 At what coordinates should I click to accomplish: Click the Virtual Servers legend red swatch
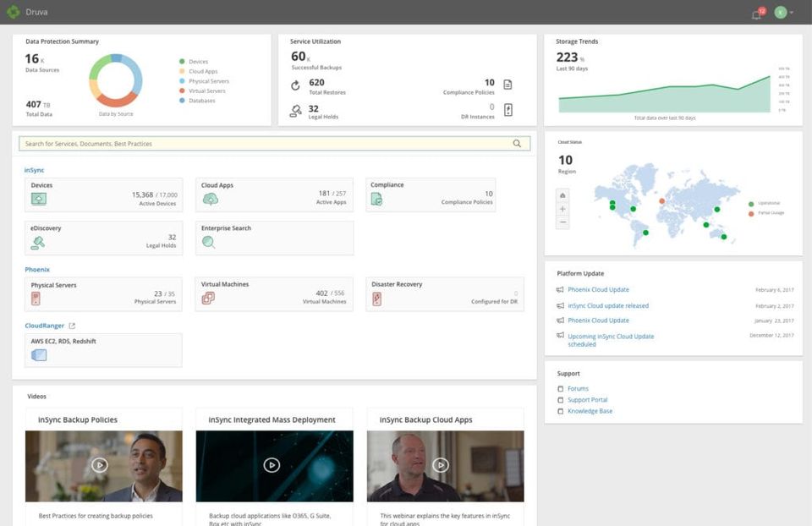[182, 90]
